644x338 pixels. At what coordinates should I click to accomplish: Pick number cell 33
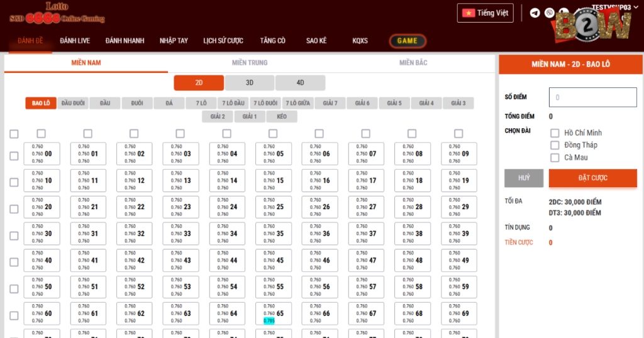pyautogui.click(x=180, y=234)
